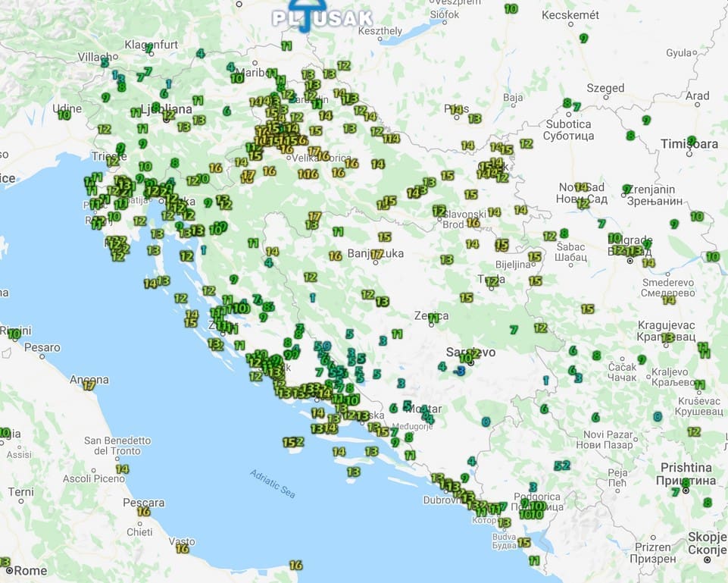
Task: Click the 9 marker below Kecskemét
Action: 583,38
